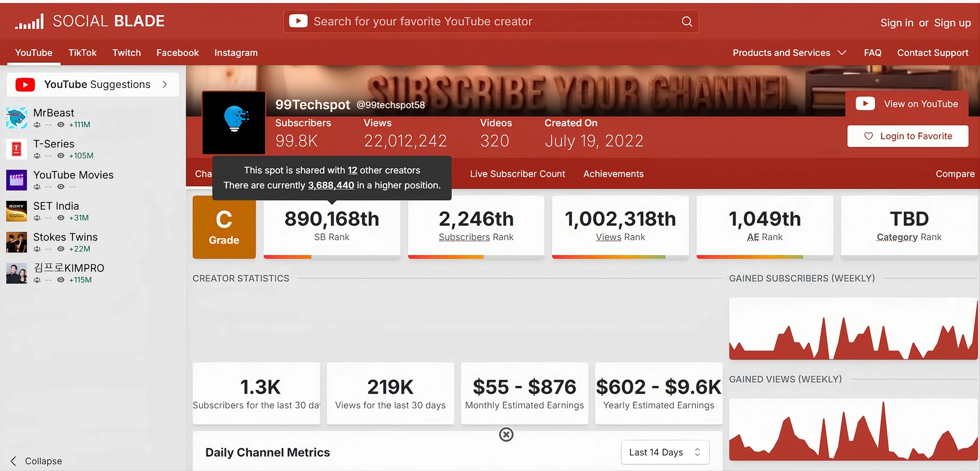Screen dimensions: 980x471
Task: Click T-Series subscribers people icon
Action: coord(37,156)
